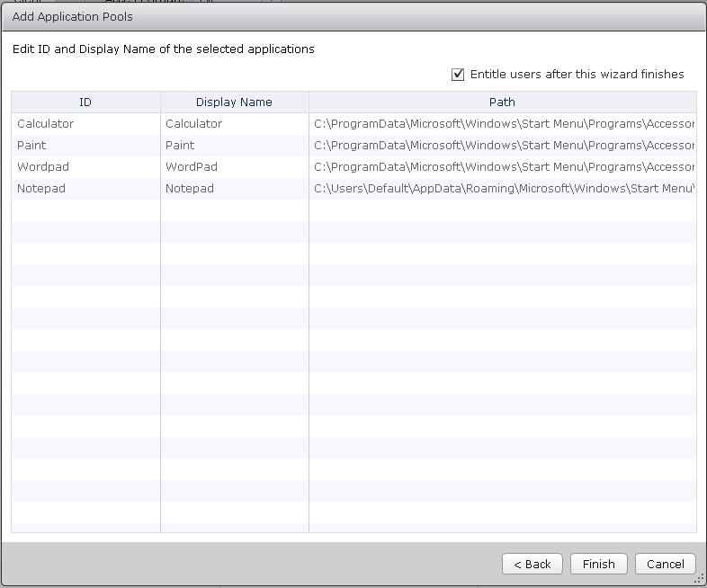
Task: Go back with the < Back button
Action: click(x=532, y=564)
